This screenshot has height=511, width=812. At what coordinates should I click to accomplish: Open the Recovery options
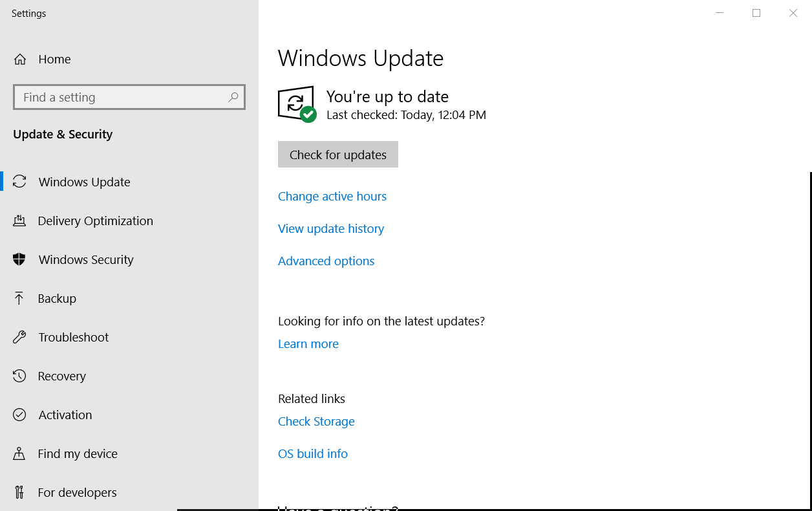click(129, 376)
